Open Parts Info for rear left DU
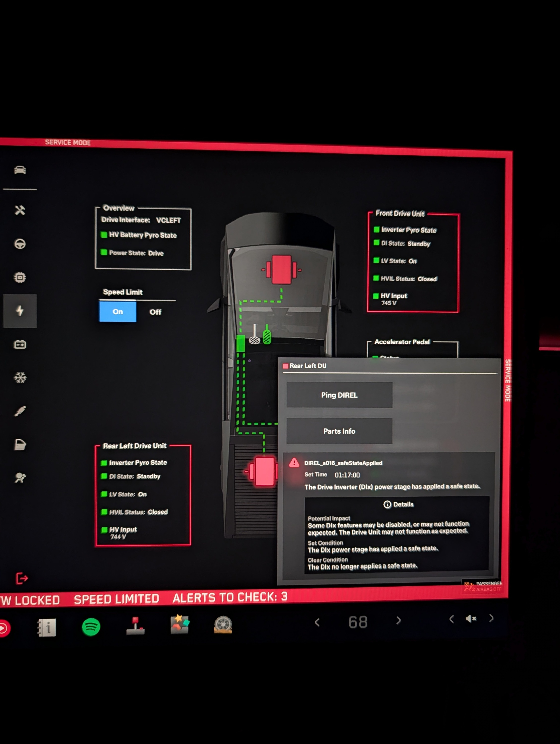The width and height of the screenshot is (560, 744). click(x=339, y=431)
